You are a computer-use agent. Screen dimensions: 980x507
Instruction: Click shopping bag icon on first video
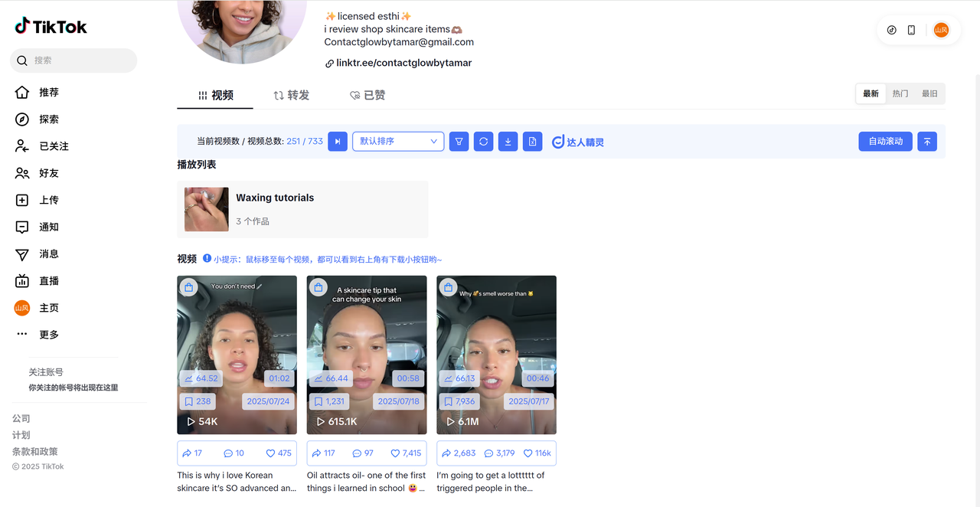189,287
